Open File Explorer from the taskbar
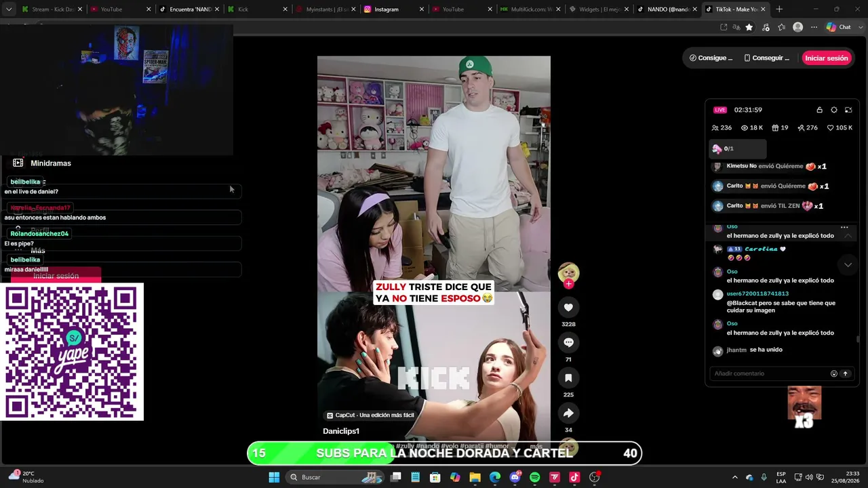This screenshot has height=488, width=868. click(x=475, y=477)
